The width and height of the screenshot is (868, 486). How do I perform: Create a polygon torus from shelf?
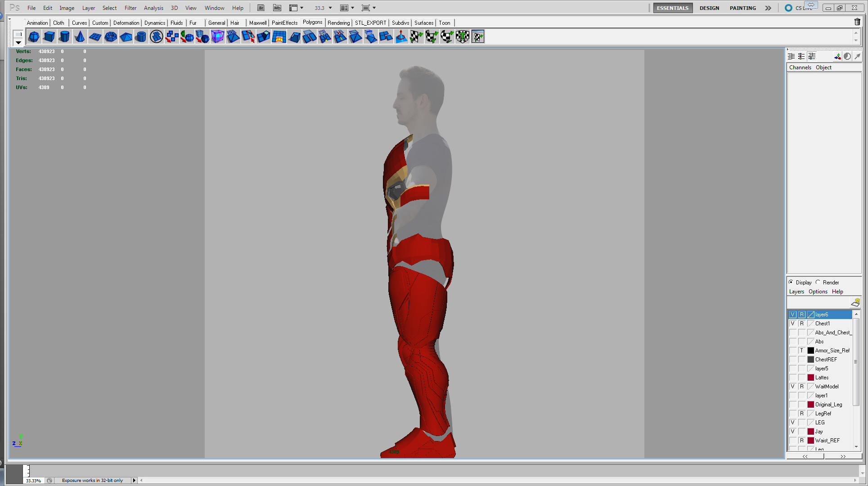(x=110, y=37)
